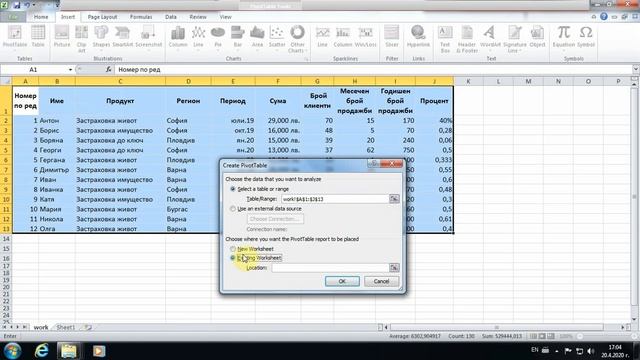Insert a Text Box
The width and height of the screenshot is (640, 360).
445,39
